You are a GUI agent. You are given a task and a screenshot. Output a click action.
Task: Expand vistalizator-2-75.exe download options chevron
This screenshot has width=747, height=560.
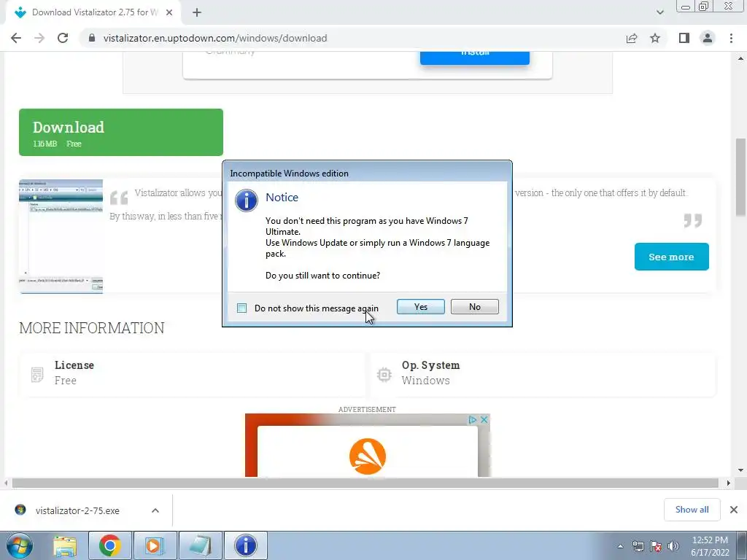[155, 510]
